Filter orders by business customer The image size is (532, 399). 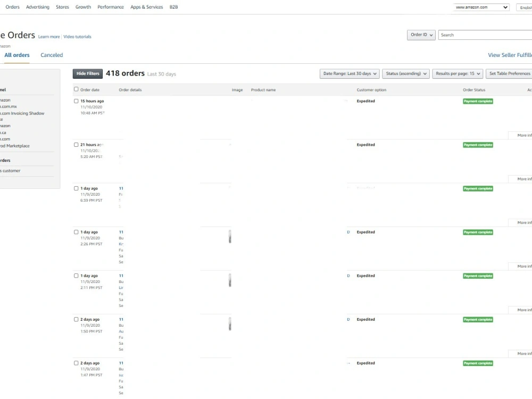pyautogui.click(x=10, y=171)
